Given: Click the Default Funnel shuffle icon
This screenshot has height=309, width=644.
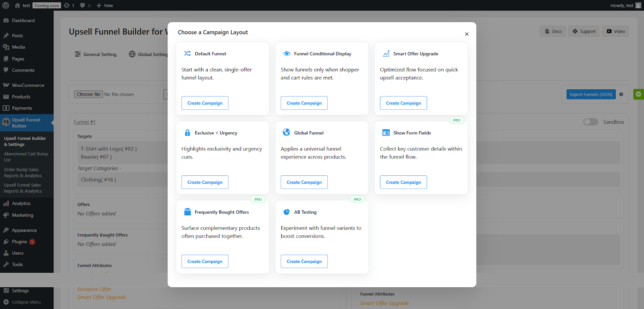Looking at the screenshot, I should 187,54.
